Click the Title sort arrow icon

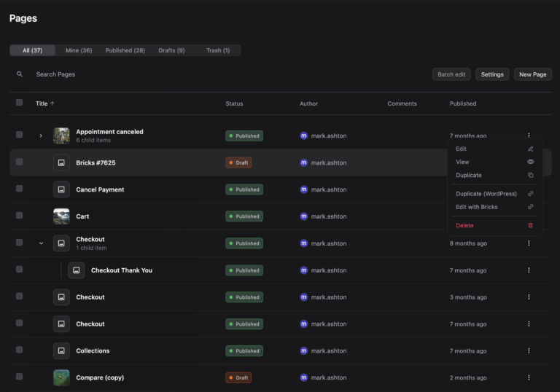coord(52,103)
